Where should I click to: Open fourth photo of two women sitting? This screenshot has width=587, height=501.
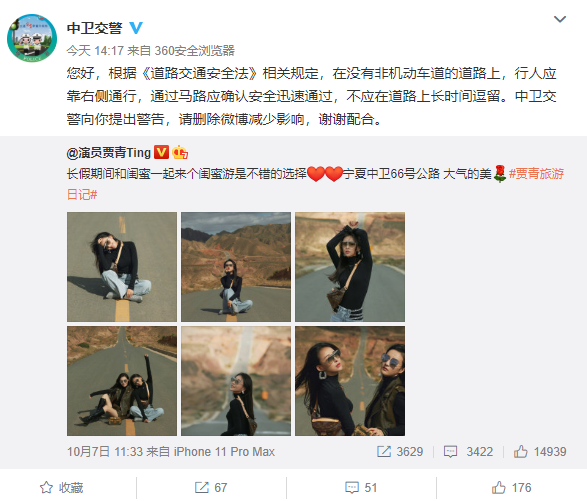[x=122, y=381]
